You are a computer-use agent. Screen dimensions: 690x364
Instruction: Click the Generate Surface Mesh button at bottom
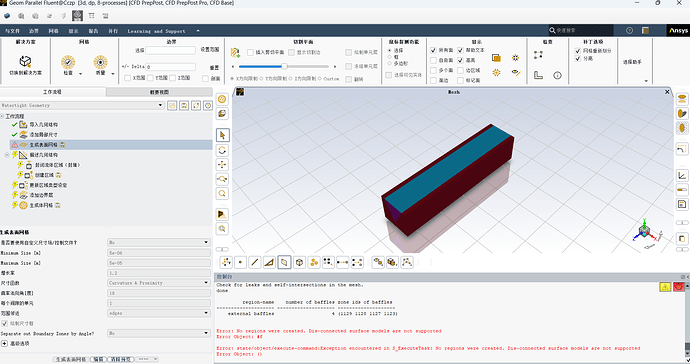tap(71, 359)
